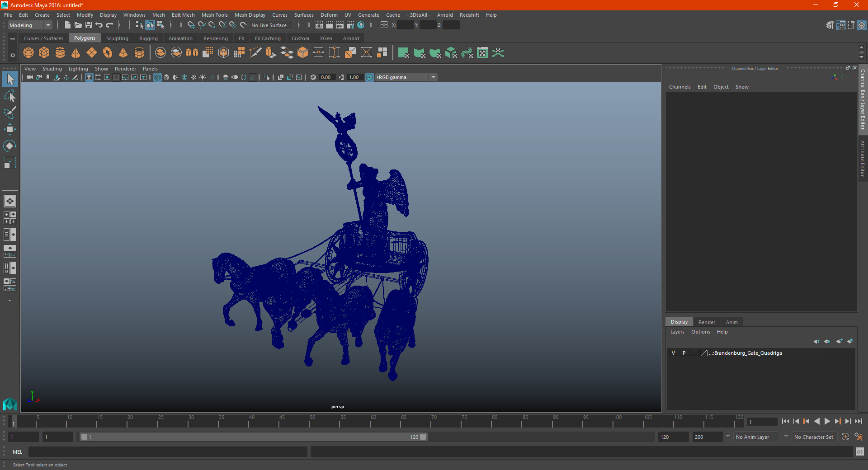
Task: Toggle viewport grid display
Action: click(89, 77)
